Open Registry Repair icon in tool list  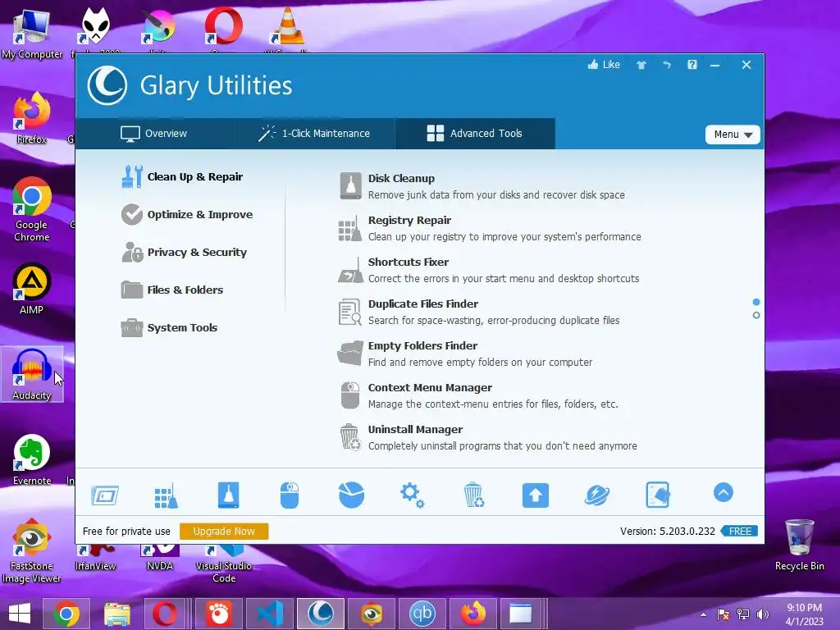349,229
